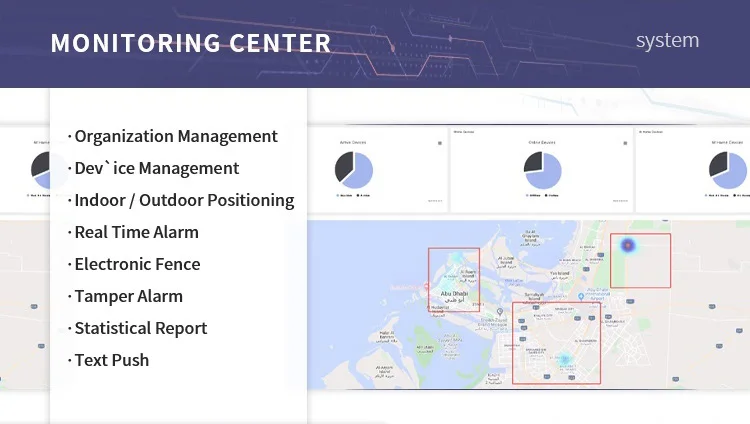The height and width of the screenshot is (424, 750).
Task: Select the cyan heatmap spot in the southern fence
Action: click(565, 358)
